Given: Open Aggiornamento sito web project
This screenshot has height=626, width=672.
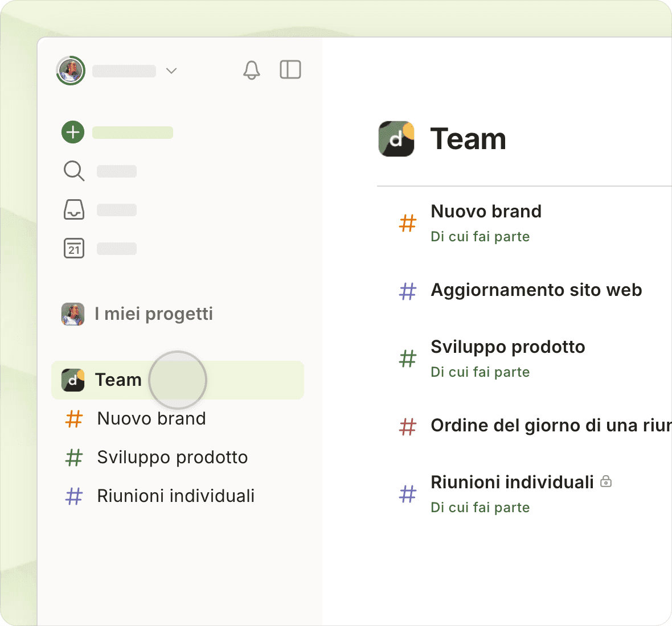Looking at the screenshot, I should click(536, 290).
